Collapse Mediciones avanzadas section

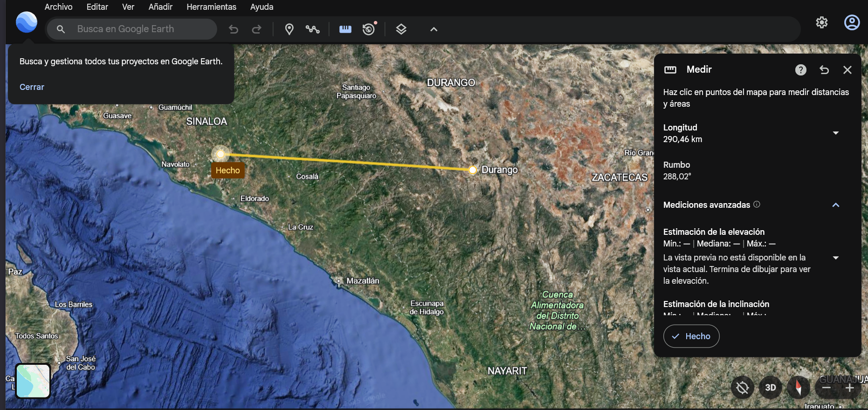(836, 205)
